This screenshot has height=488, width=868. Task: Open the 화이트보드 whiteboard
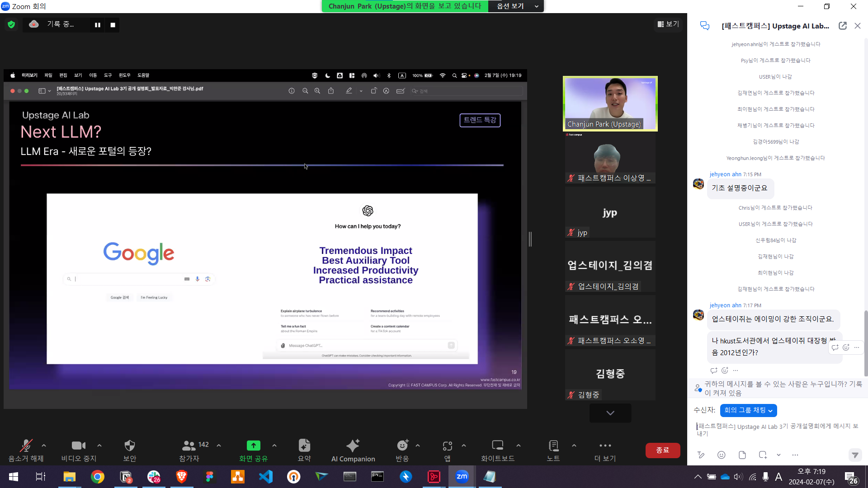(x=497, y=450)
